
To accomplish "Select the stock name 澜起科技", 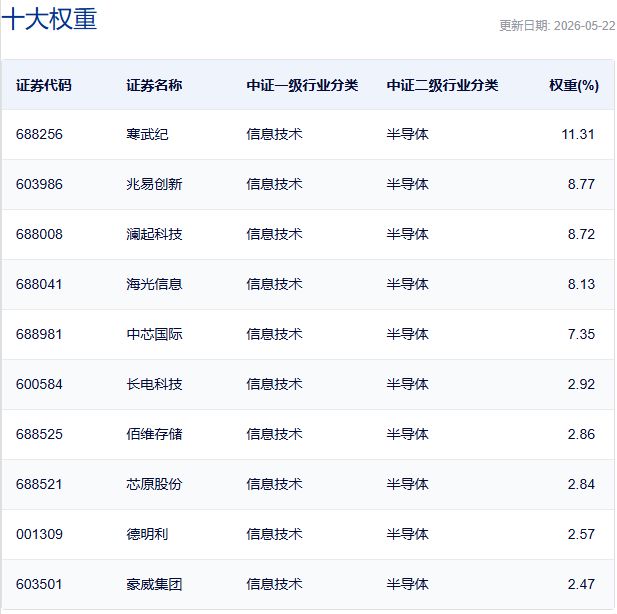I will point(154,234).
